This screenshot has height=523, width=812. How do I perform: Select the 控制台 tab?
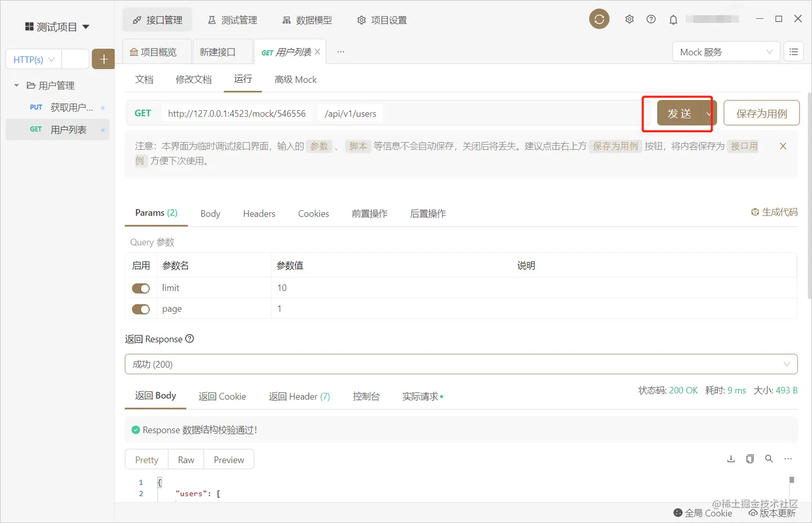[366, 396]
